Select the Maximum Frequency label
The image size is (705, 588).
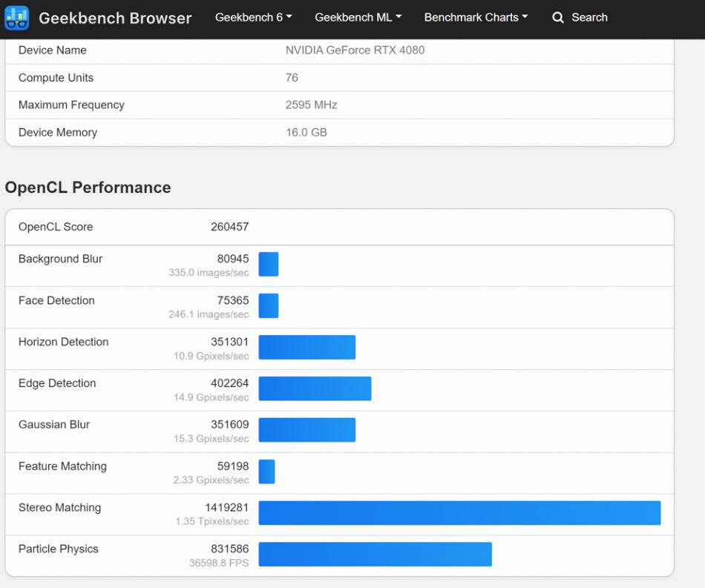(71, 105)
